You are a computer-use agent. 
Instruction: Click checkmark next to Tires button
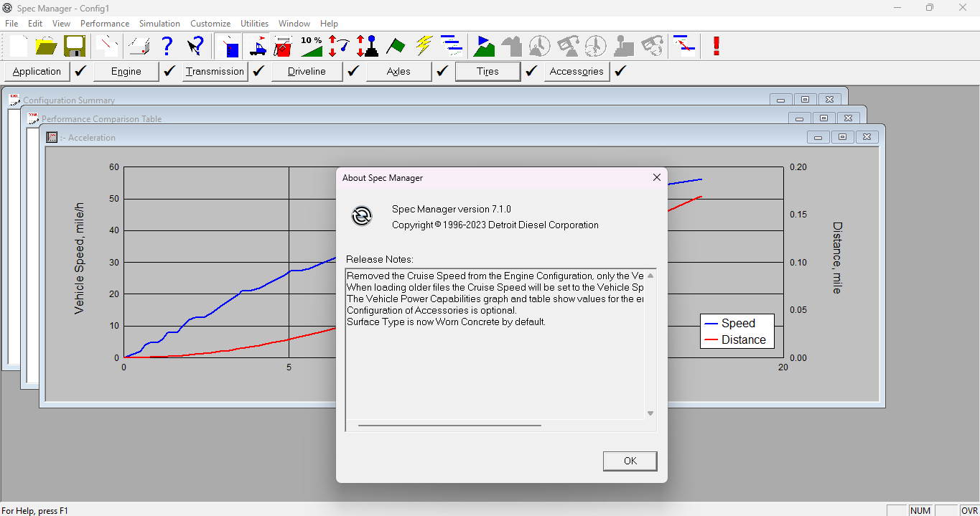pyautogui.click(x=531, y=71)
